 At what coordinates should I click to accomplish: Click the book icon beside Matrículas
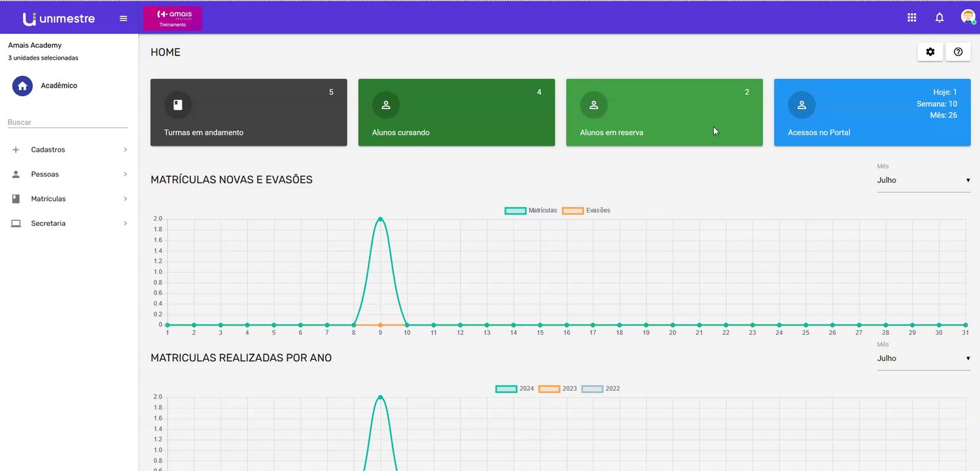tap(16, 199)
